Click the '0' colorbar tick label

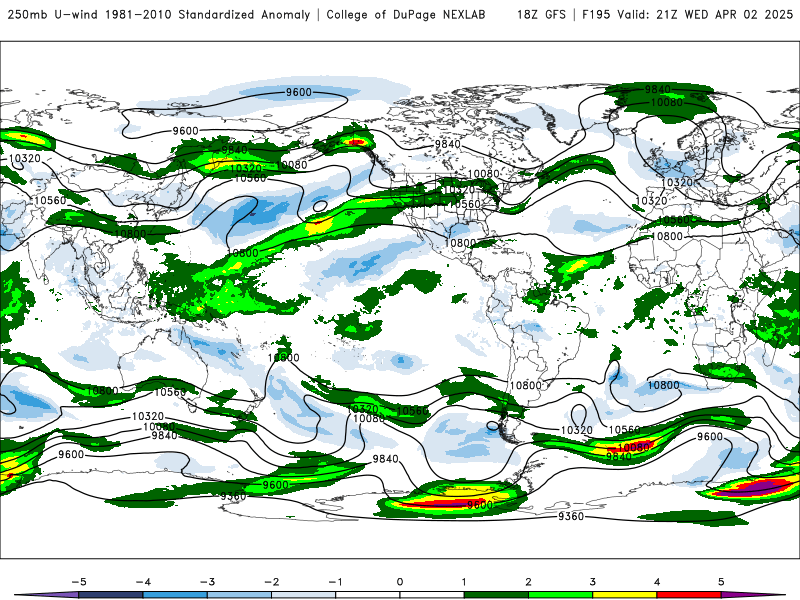[x=400, y=582]
